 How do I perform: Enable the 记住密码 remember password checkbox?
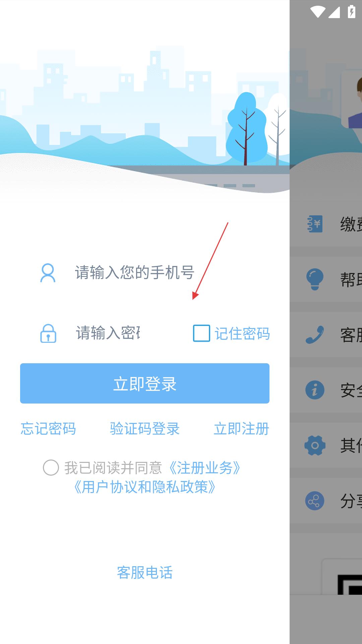pyautogui.click(x=201, y=333)
